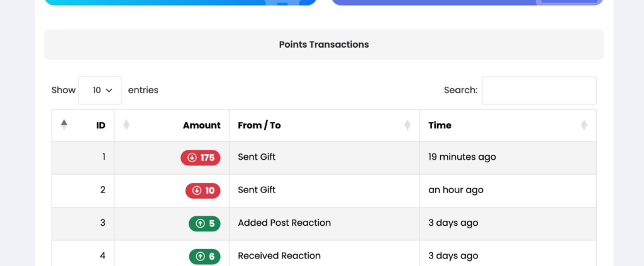Click the 'an hour ago' time cell
This screenshot has height=266, width=644.
click(455, 190)
